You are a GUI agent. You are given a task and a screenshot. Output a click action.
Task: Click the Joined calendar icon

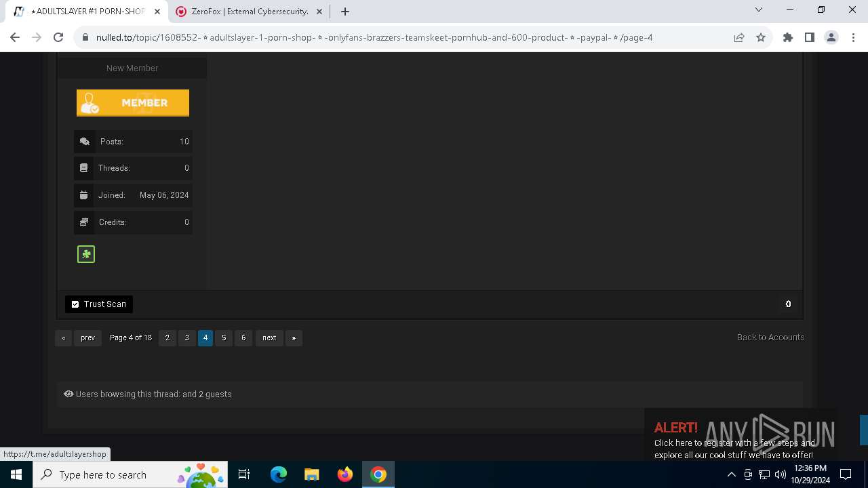pyautogui.click(x=84, y=195)
